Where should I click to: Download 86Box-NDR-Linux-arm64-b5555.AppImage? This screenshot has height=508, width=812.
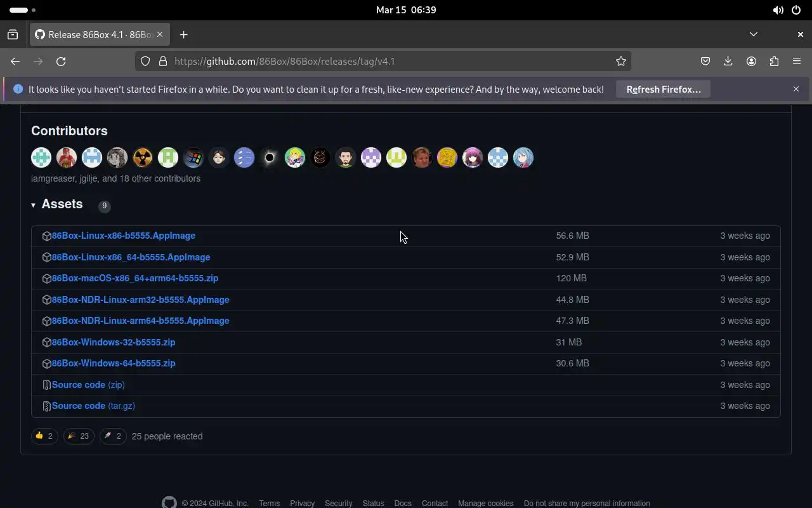pos(140,321)
